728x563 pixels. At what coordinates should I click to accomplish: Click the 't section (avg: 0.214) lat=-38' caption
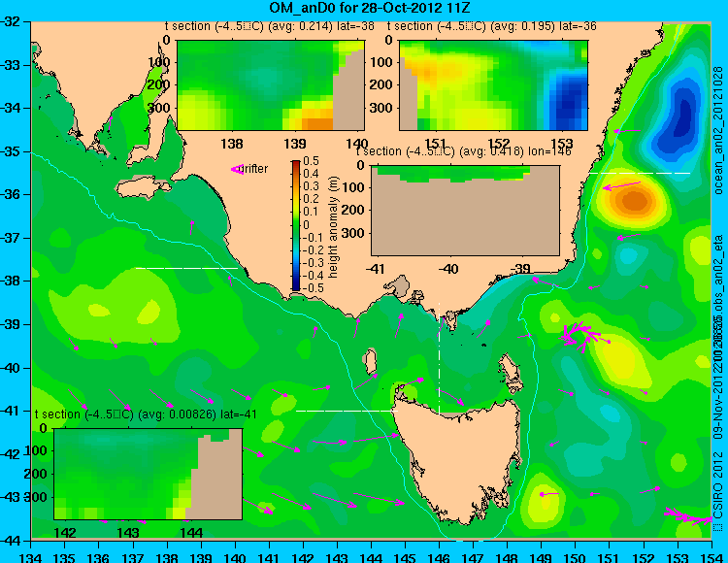click(x=269, y=26)
